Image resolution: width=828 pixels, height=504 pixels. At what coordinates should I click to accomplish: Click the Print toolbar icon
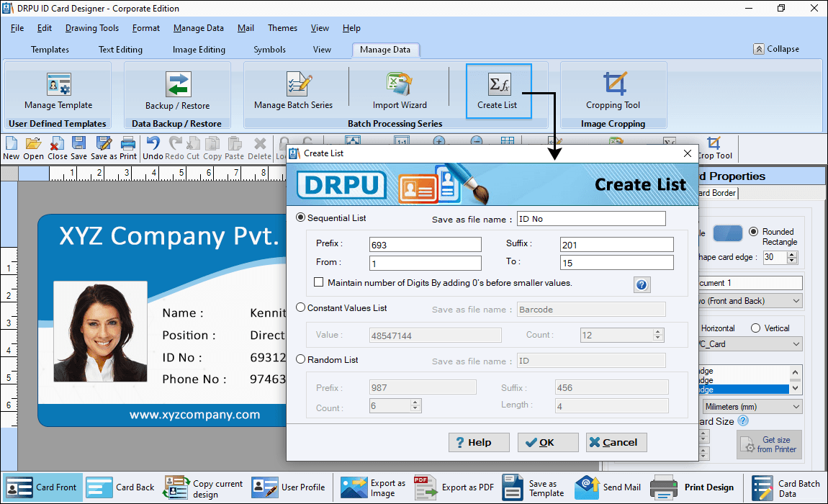point(127,148)
